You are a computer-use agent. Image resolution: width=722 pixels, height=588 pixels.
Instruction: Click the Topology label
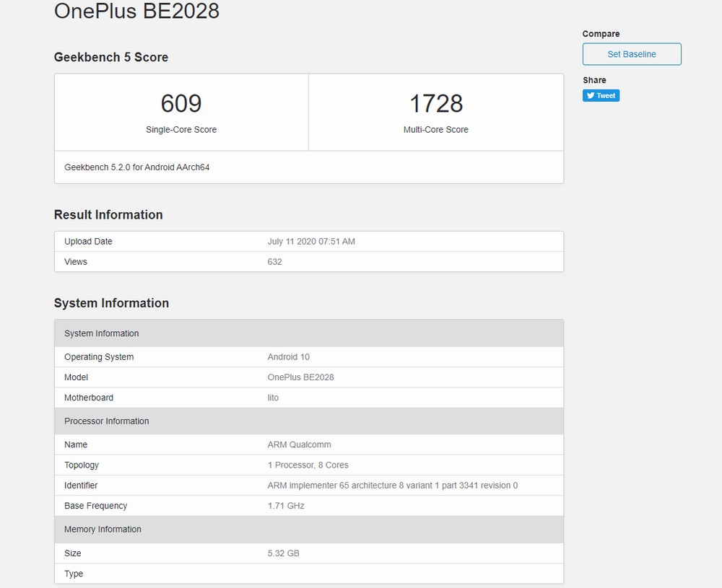[x=82, y=465]
